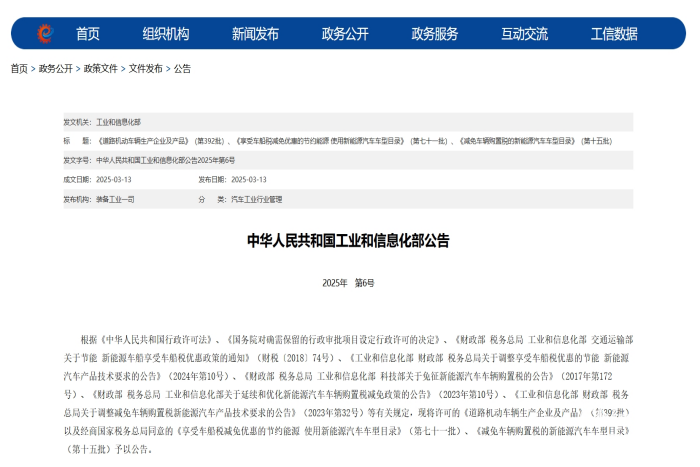Click the 装备工业一司 publishing department value

coord(115,199)
